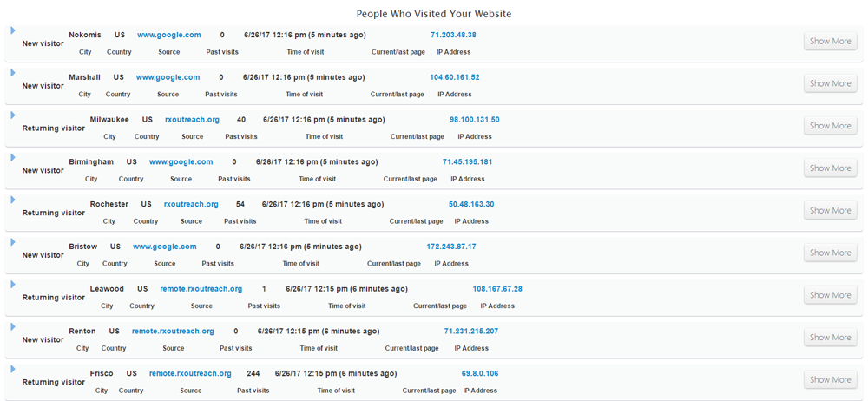Click past visits count 54 for Rochester
The width and height of the screenshot is (868, 401).
(240, 204)
